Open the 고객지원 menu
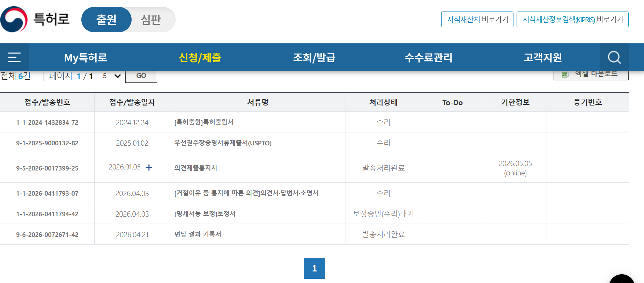The width and height of the screenshot is (644, 283). [543, 57]
